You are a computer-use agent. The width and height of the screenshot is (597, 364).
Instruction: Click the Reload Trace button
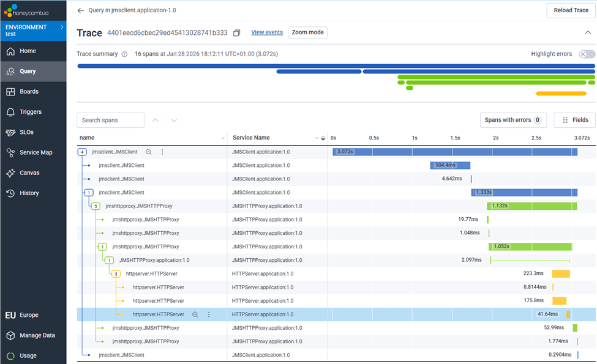[x=571, y=10]
